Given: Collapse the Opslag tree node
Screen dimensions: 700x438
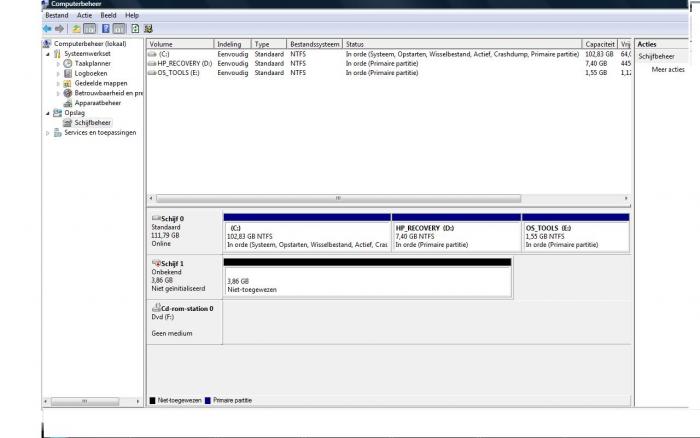Looking at the screenshot, I should click(x=48, y=113).
